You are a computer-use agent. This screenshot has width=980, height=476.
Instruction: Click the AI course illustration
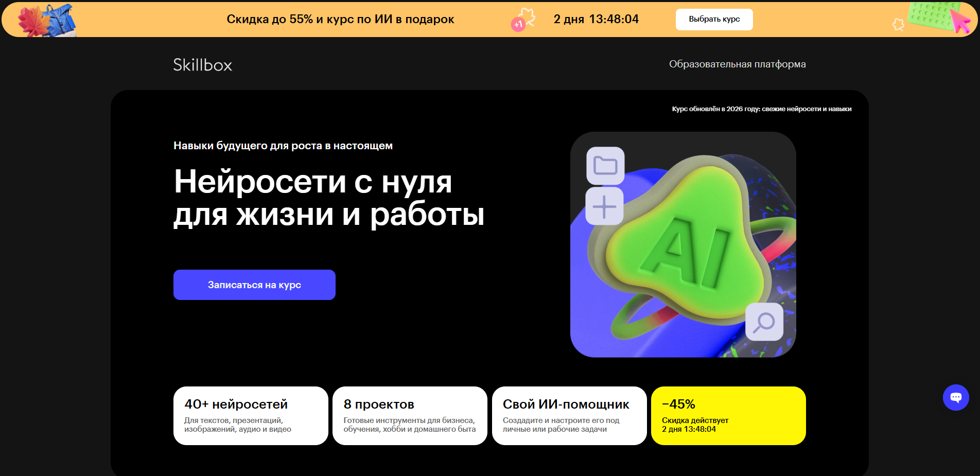click(683, 244)
